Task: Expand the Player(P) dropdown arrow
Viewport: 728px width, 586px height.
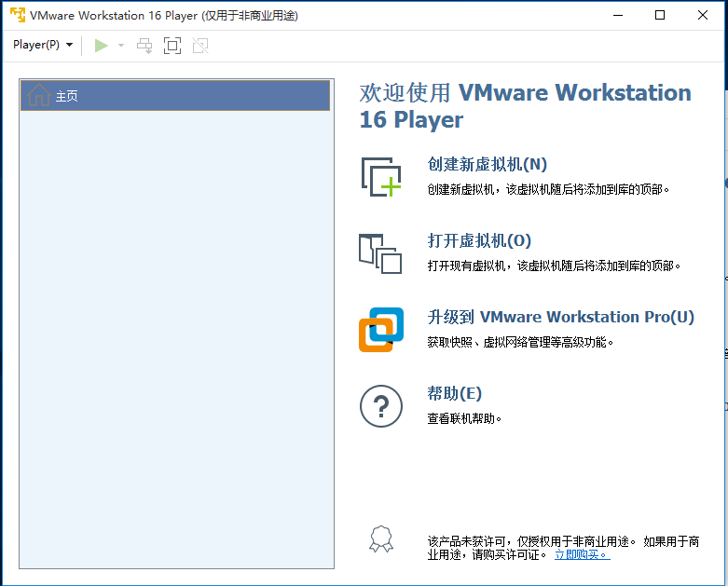Action: [69, 45]
